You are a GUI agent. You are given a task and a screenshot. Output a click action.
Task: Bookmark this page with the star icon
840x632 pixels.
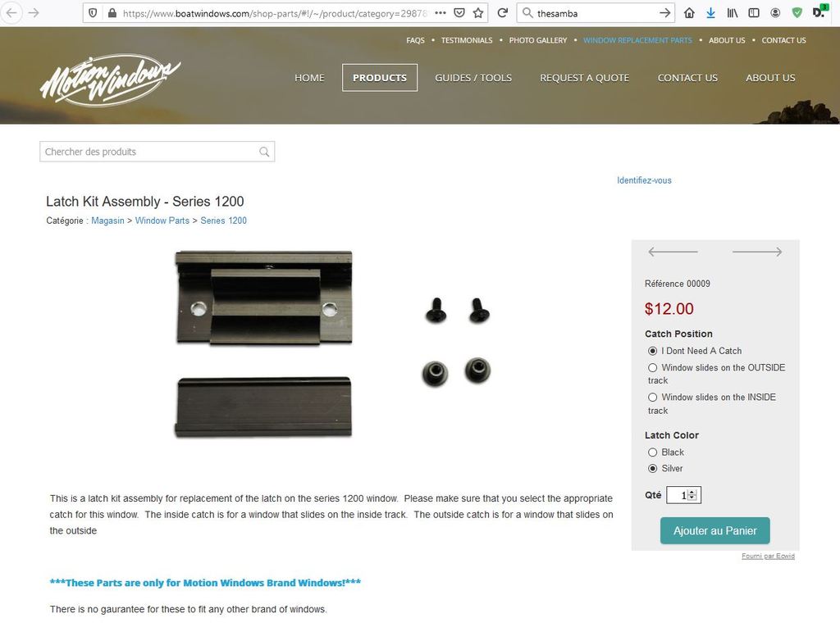tap(478, 13)
